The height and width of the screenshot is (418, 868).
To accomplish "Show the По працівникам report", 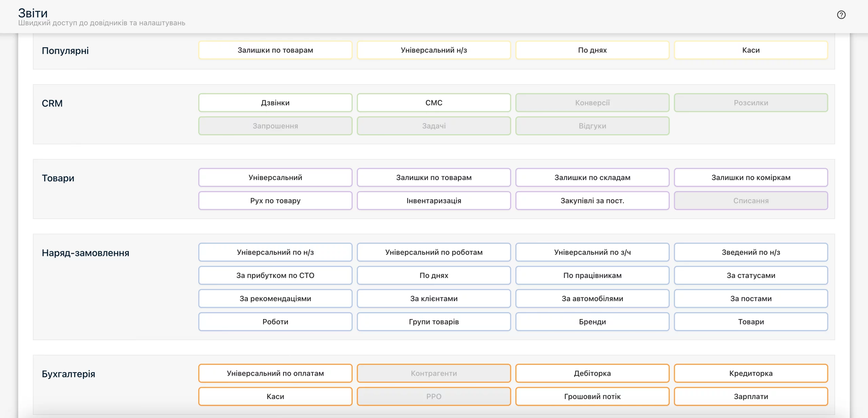I will click(592, 275).
